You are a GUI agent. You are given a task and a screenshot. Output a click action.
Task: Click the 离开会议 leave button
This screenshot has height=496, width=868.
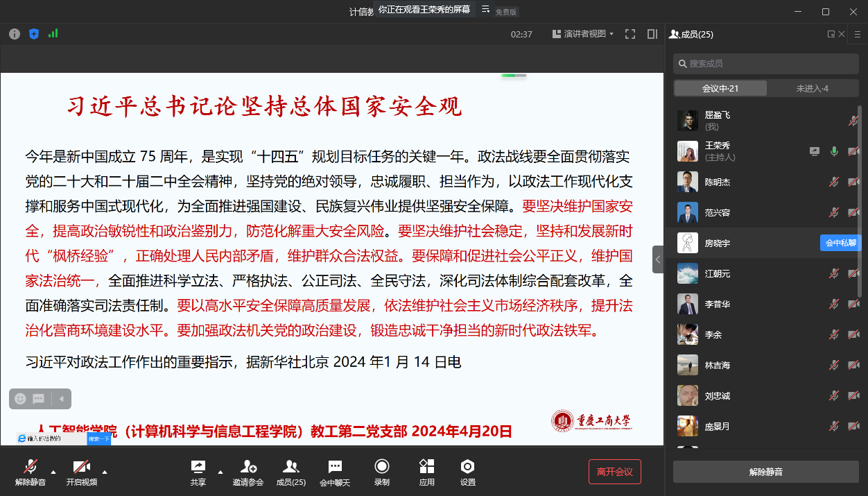pyautogui.click(x=614, y=472)
